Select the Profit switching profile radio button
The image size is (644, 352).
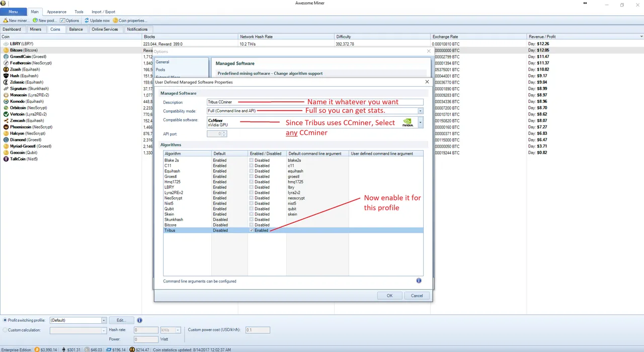pos(5,320)
